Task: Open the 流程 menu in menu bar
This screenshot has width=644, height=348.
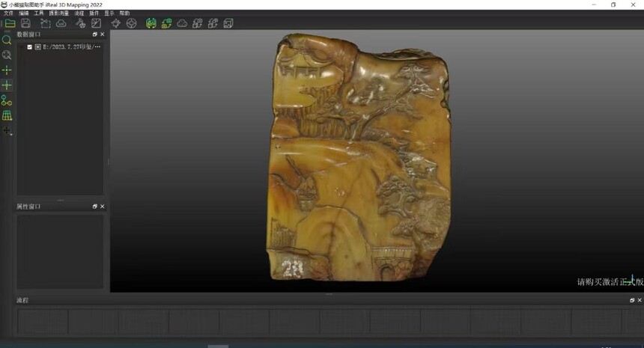Action: (79, 13)
